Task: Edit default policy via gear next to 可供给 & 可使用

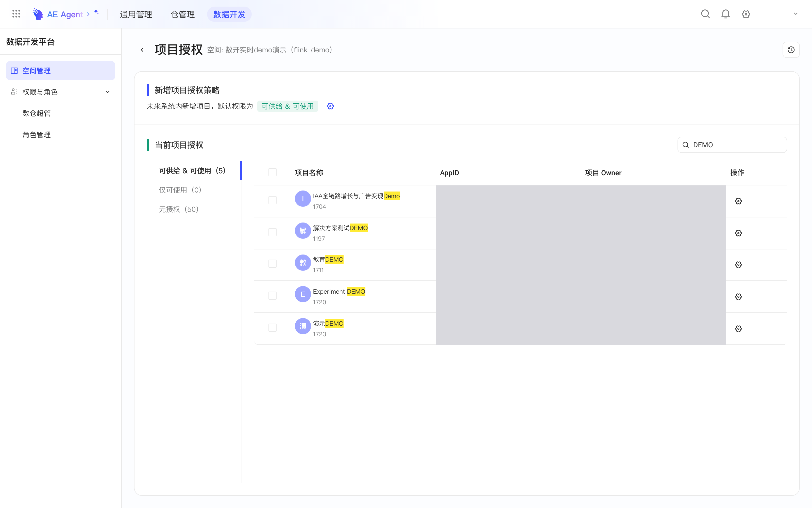Action: (330, 106)
